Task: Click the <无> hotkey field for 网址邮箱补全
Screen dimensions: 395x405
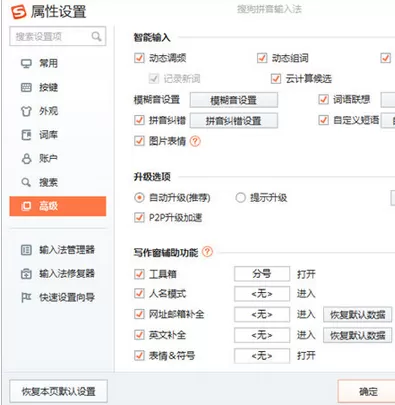Action: point(262,315)
